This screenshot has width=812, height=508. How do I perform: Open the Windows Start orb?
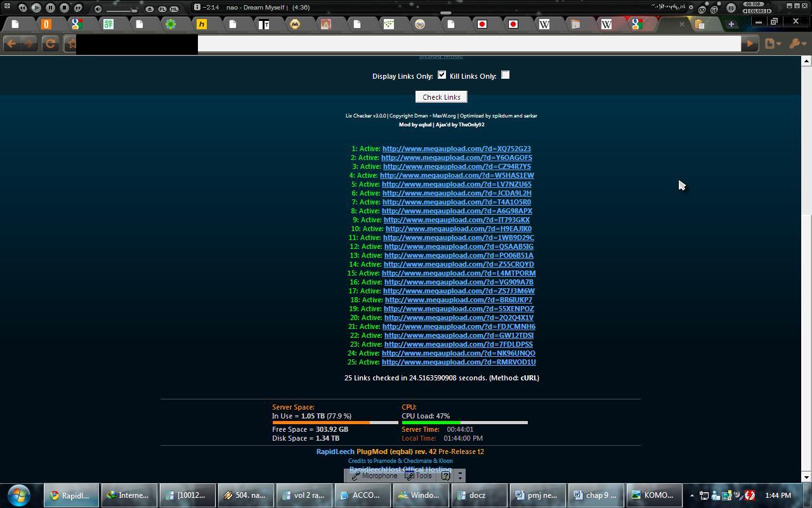(19, 495)
